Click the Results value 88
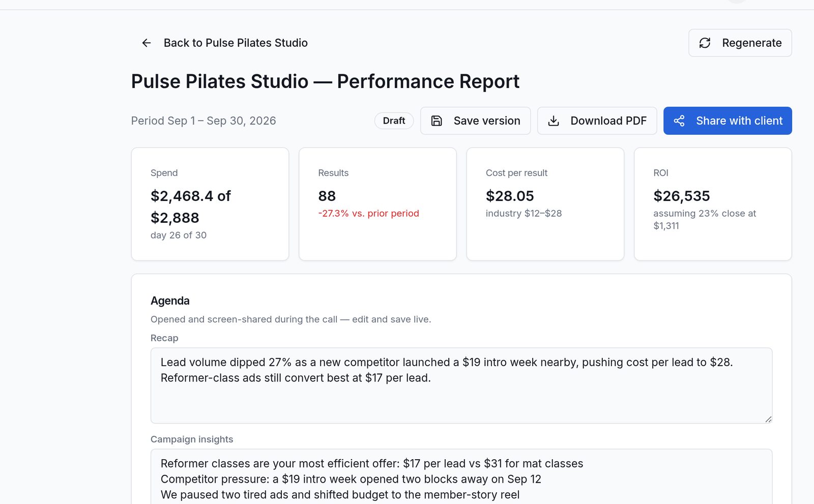814x504 pixels. [x=327, y=196]
